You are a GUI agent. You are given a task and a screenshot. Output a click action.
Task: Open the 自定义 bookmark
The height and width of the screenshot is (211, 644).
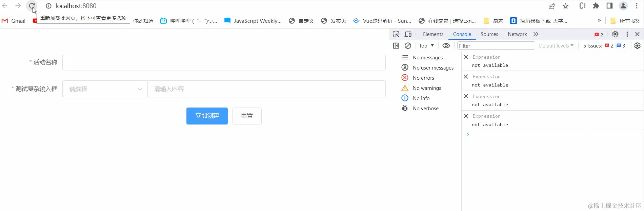(x=301, y=21)
